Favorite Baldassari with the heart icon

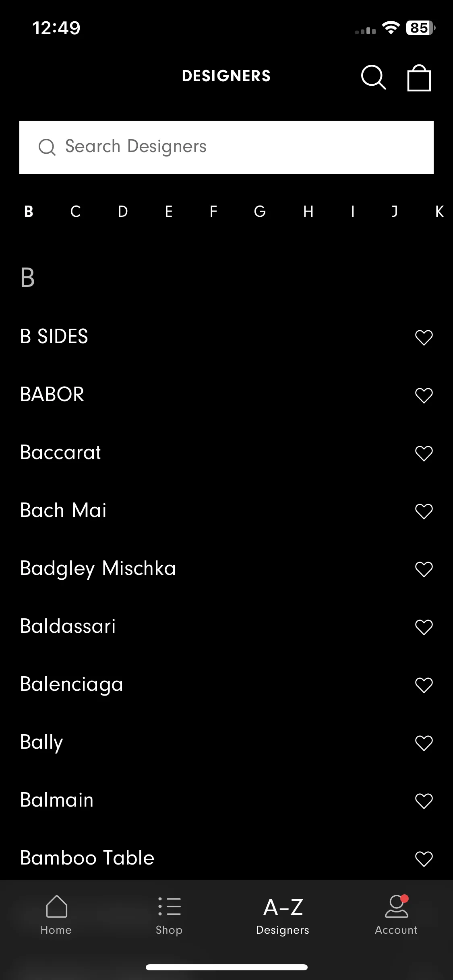[424, 627]
